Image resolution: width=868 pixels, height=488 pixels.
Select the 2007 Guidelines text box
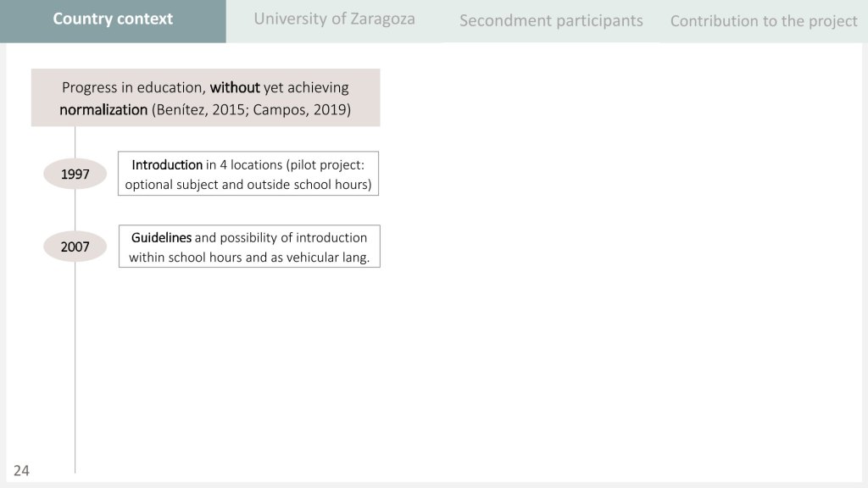pos(249,247)
